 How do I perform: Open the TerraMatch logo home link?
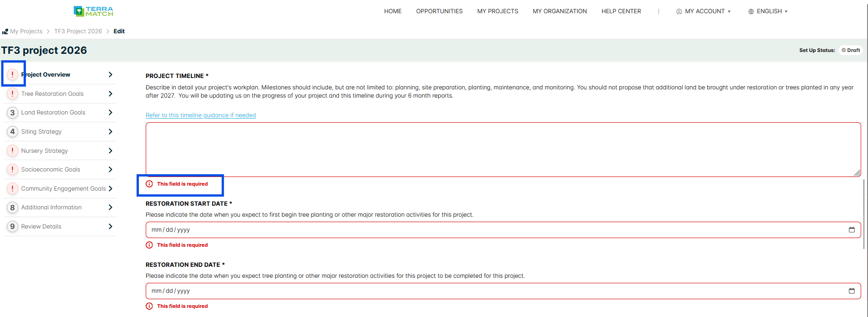pyautogui.click(x=93, y=11)
